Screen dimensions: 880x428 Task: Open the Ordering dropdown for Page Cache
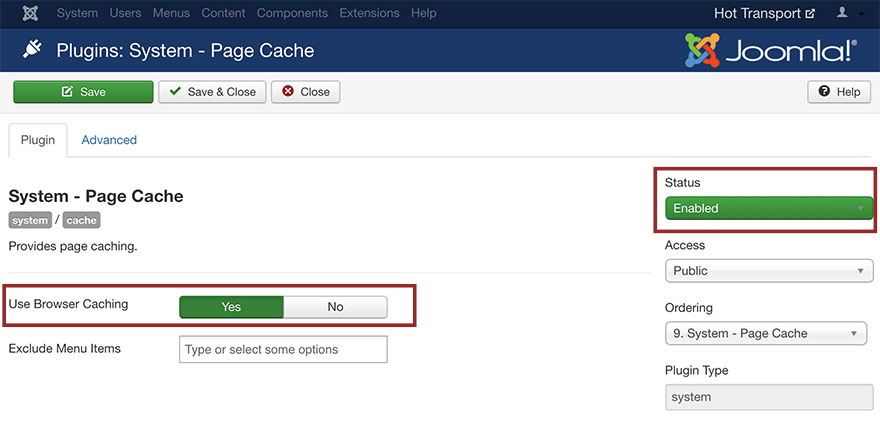pyautogui.click(x=765, y=333)
